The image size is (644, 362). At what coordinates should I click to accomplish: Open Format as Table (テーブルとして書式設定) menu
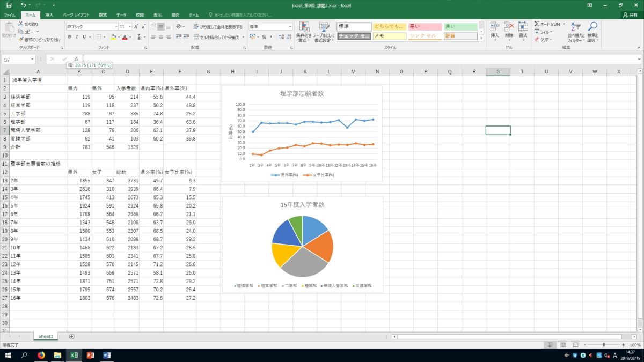[x=324, y=32]
